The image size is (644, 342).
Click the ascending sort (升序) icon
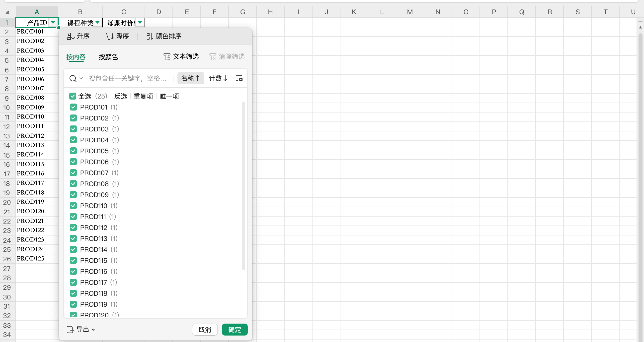point(71,36)
